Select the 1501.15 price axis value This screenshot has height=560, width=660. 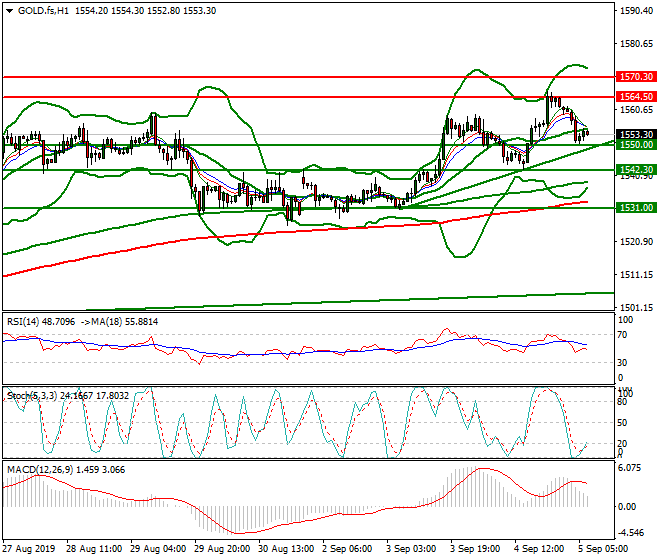click(636, 307)
